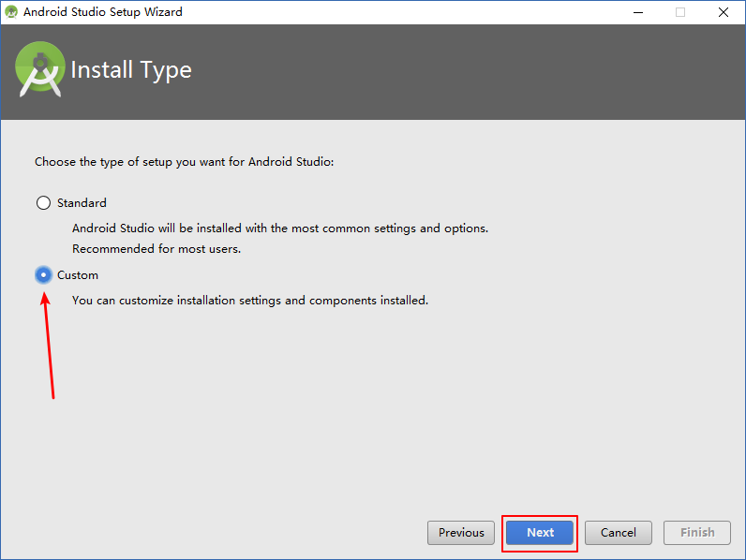Go back with the Previous button
The width and height of the screenshot is (746, 560).
tap(460, 533)
